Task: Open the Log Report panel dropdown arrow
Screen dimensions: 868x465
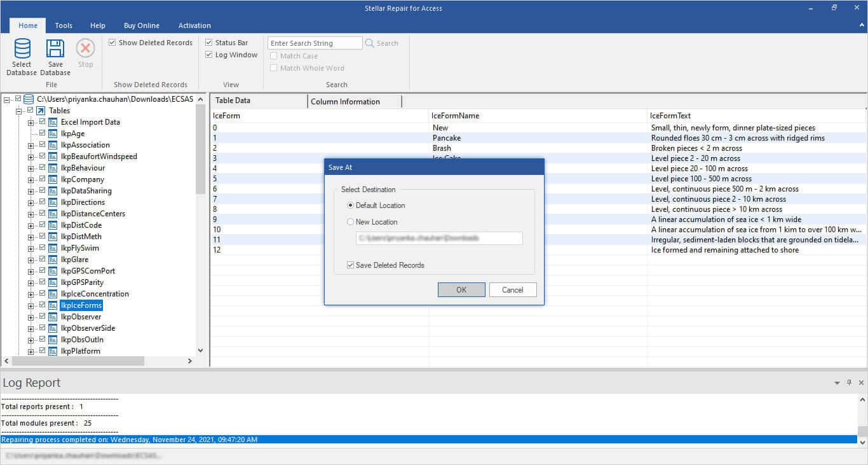Action: point(837,383)
